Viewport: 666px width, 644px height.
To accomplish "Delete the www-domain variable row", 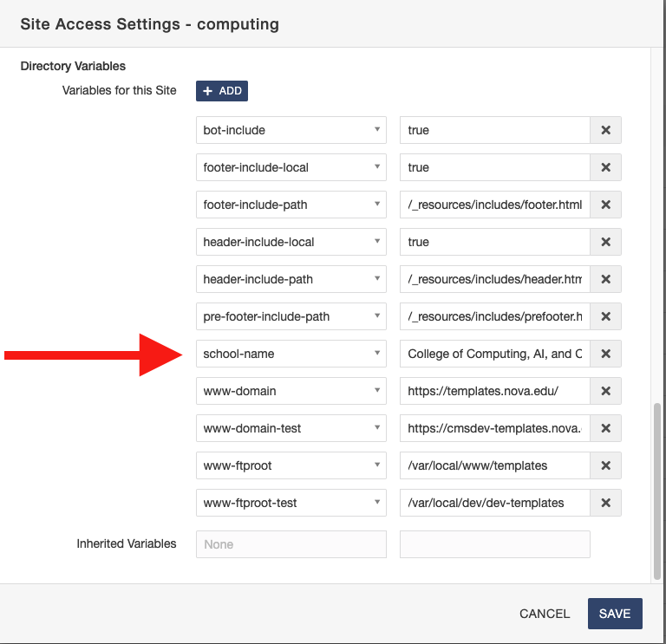I will point(605,391).
